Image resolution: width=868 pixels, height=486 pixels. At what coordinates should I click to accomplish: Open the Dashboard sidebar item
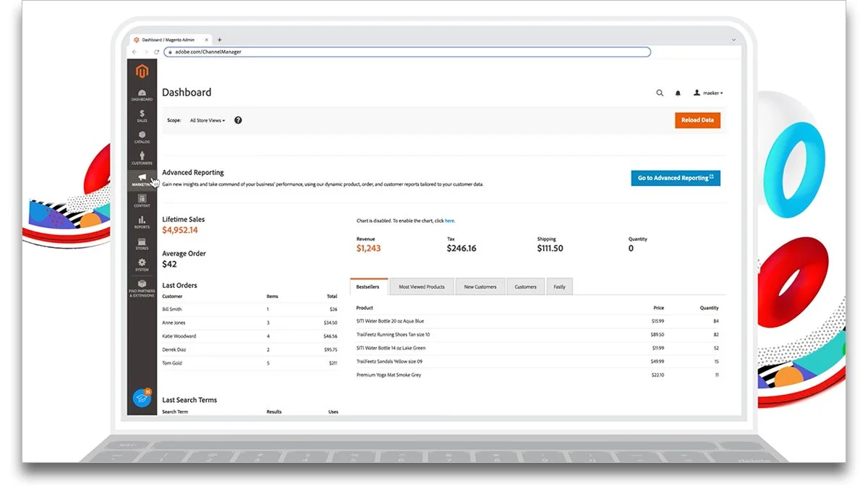142,95
